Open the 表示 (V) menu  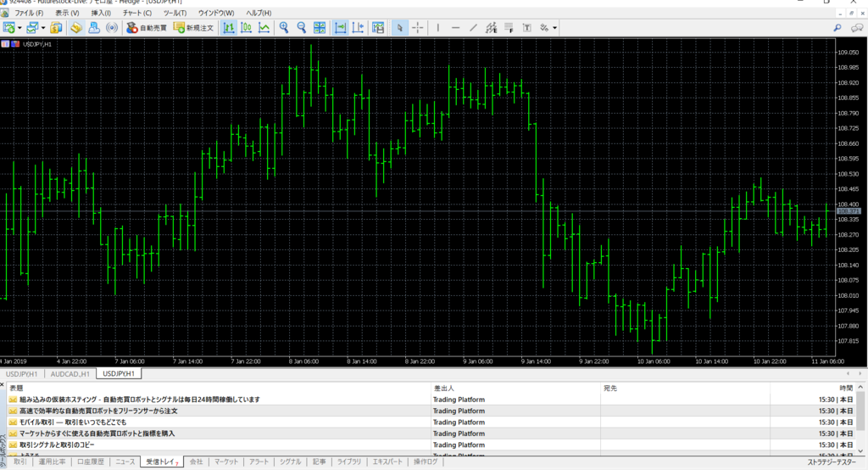[x=67, y=13]
